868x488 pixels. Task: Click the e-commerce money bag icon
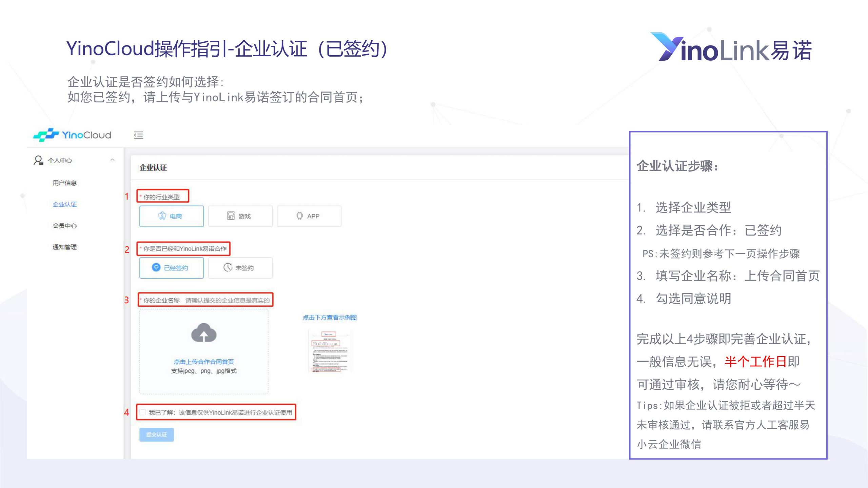point(162,216)
